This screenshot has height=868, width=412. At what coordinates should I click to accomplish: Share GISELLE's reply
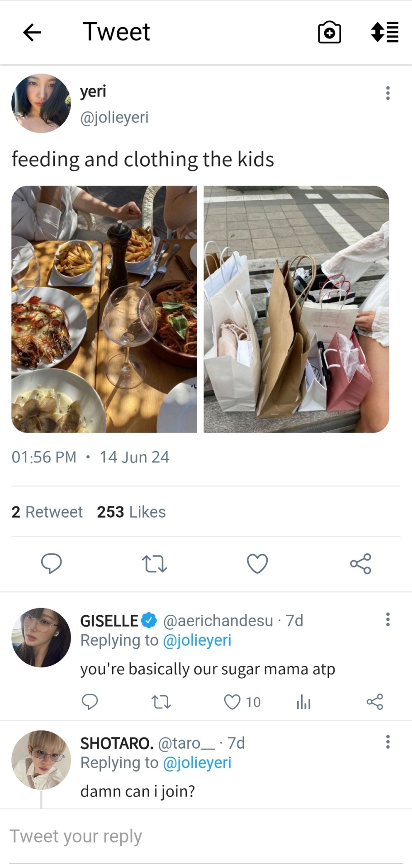pyautogui.click(x=374, y=702)
